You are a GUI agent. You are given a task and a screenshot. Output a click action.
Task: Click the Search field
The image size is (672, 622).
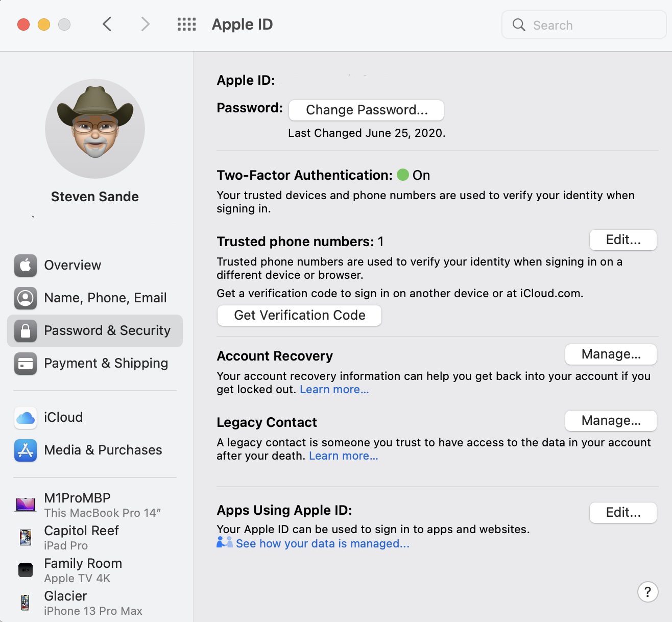click(584, 25)
